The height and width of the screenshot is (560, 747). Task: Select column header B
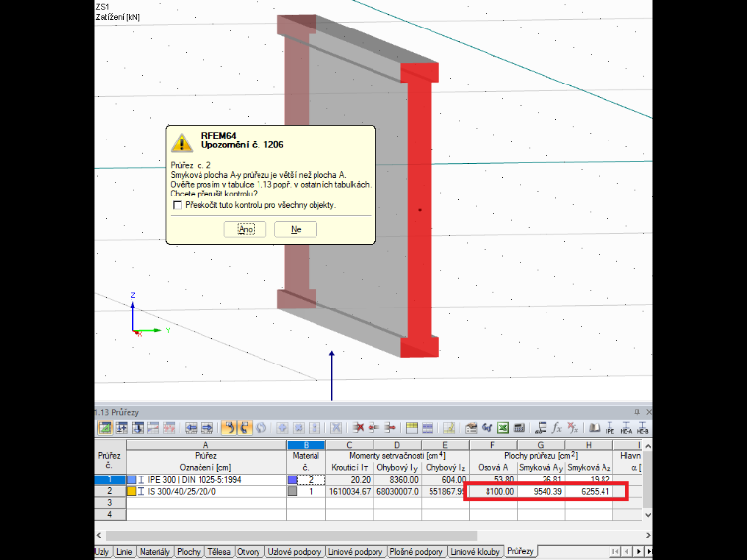[306, 445]
